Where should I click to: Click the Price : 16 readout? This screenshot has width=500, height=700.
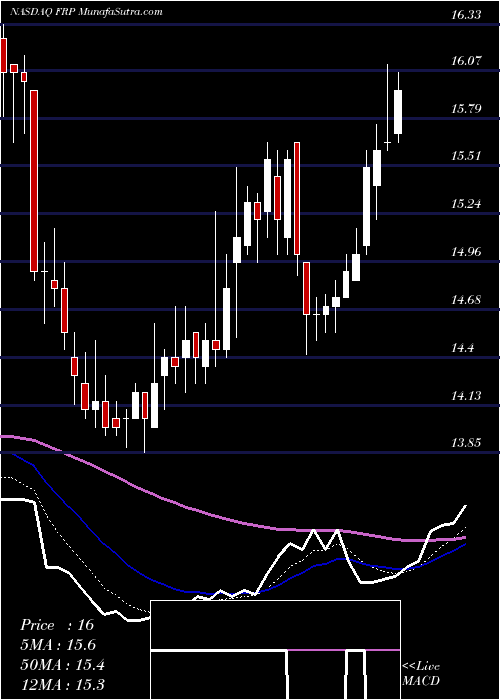point(57,625)
